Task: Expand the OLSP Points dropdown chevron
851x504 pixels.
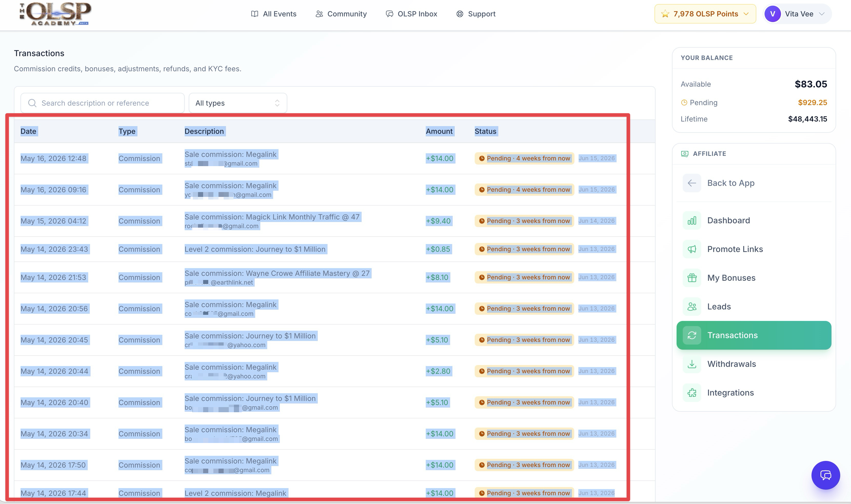Action: coord(746,14)
